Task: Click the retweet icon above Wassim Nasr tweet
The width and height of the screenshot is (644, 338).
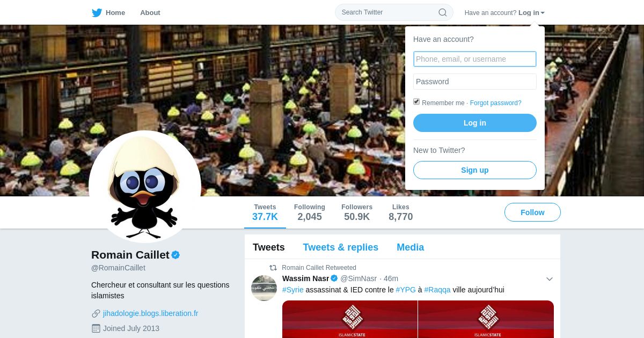Action: click(x=273, y=268)
